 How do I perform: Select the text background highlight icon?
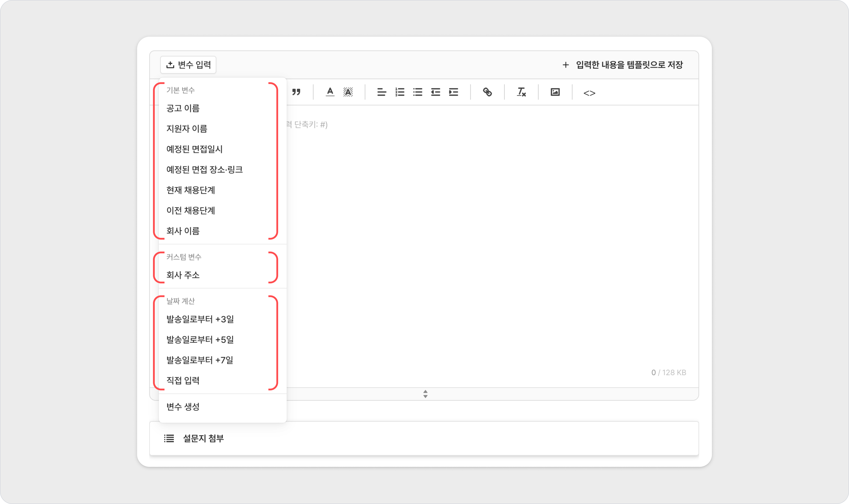(348, 92)
